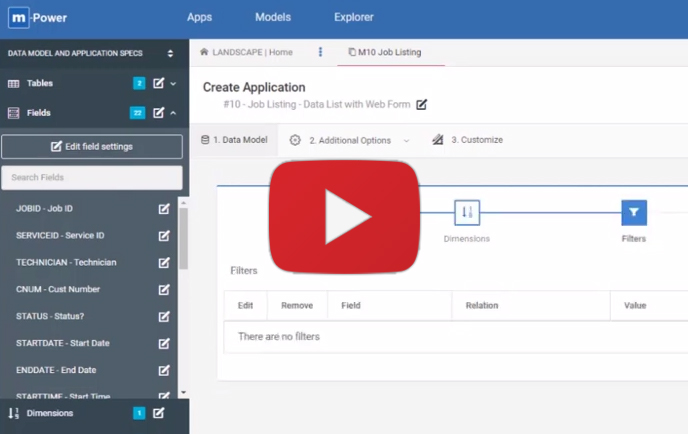Click the Filters funnel icon
The image size is (688, 434).
coord(633,212)
